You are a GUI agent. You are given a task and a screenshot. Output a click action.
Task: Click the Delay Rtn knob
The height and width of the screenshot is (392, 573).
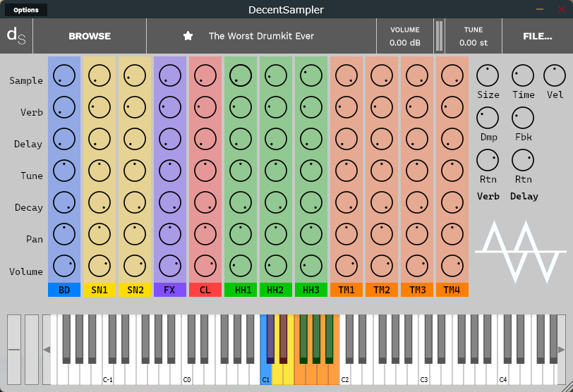pyautogui.click(x=523, y=160)
